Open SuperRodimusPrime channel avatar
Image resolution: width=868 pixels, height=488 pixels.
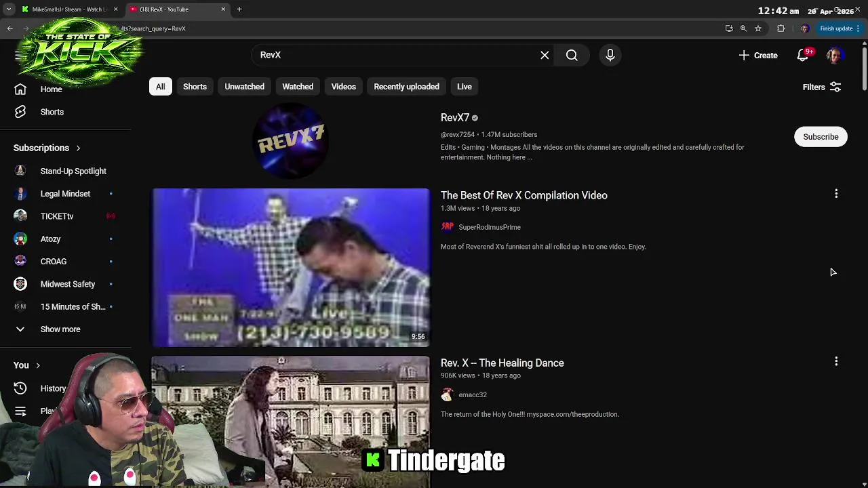pyautogui.click(x=448, y=227)
